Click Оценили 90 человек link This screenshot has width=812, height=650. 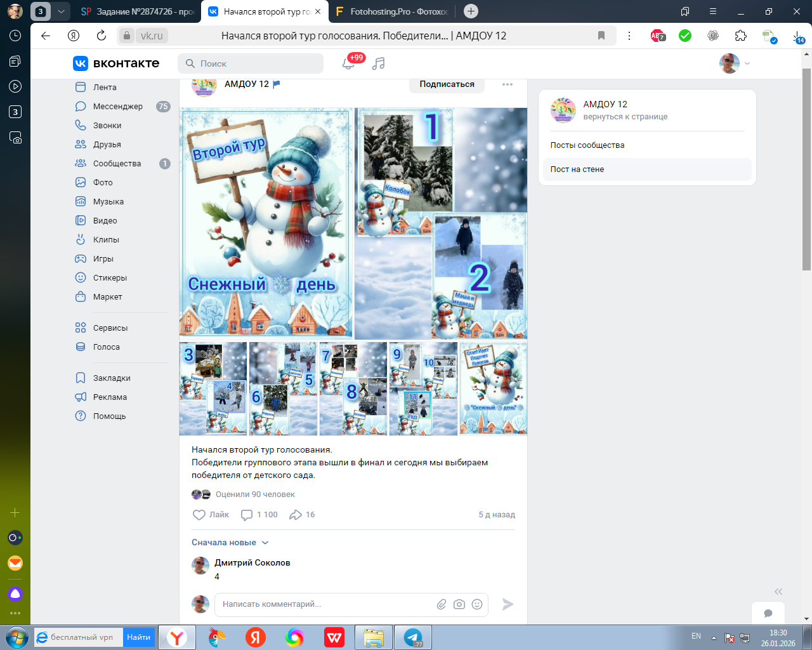coord(255,494)
